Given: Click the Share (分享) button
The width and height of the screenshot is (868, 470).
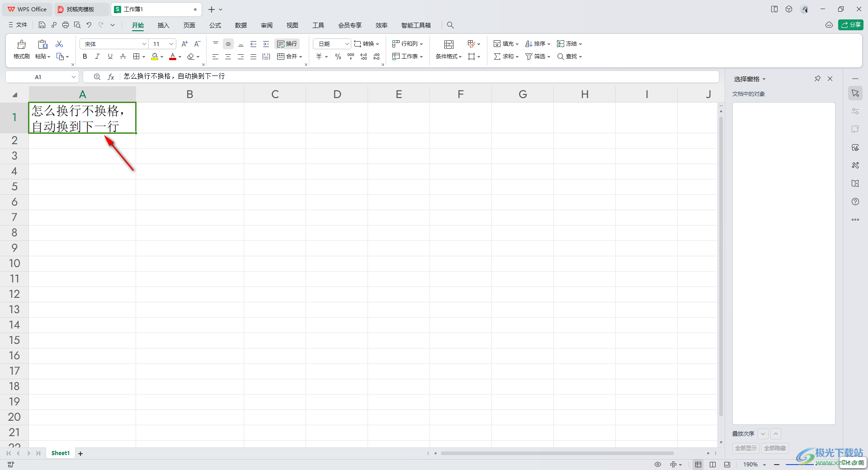Looking at the screenshot, I should click(x=850, y=25).
